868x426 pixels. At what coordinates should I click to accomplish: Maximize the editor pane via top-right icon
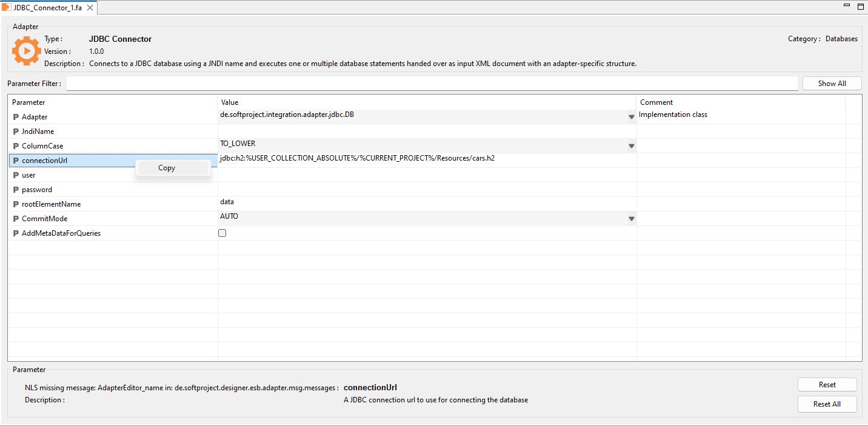pyautogui.click(x=860, y=7)
